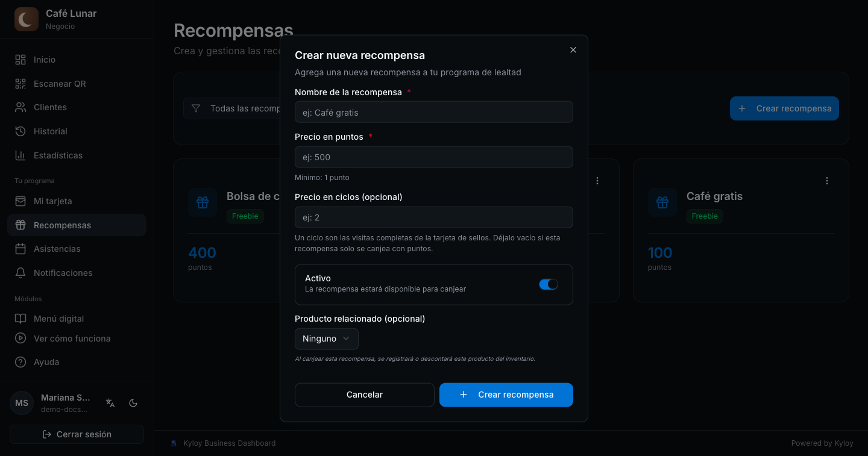Navigate to Historial
The width and height of the screenshot is (868, 456).
(x=77, y=131)
